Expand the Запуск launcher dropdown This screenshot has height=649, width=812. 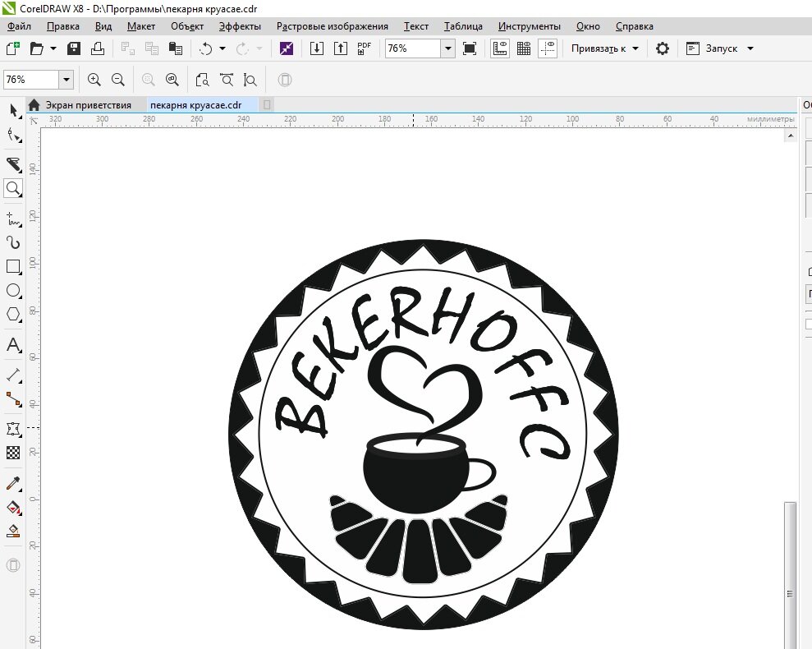click(750, 48)
